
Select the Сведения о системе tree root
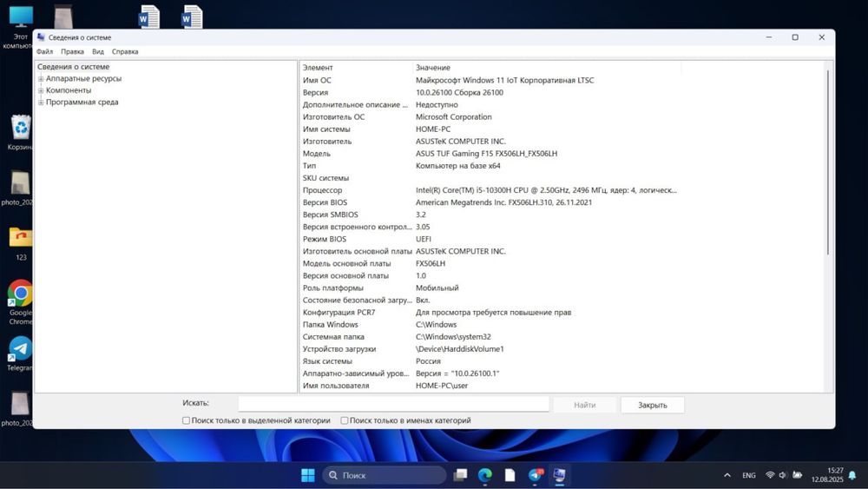(x=74, y=67)
